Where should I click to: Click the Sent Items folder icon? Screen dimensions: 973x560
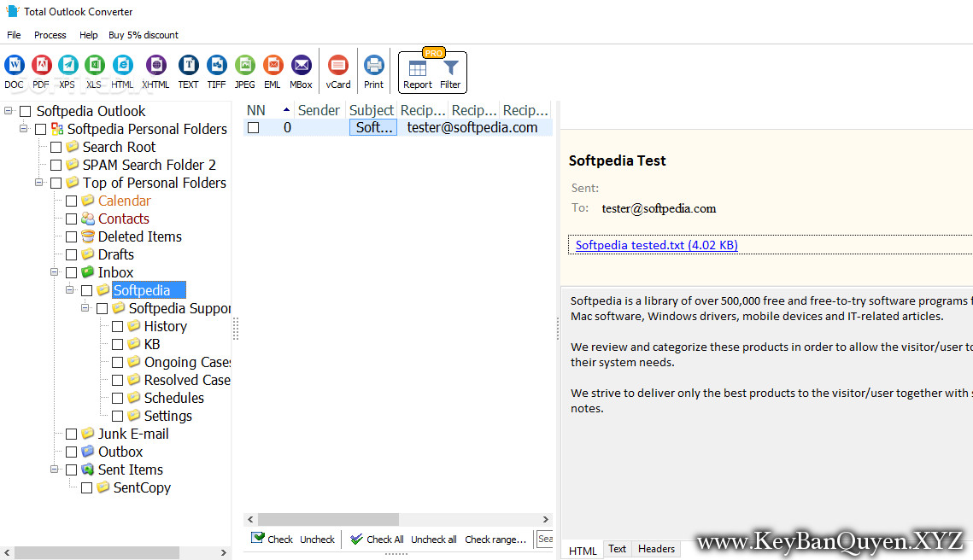(x=87, y=469)
